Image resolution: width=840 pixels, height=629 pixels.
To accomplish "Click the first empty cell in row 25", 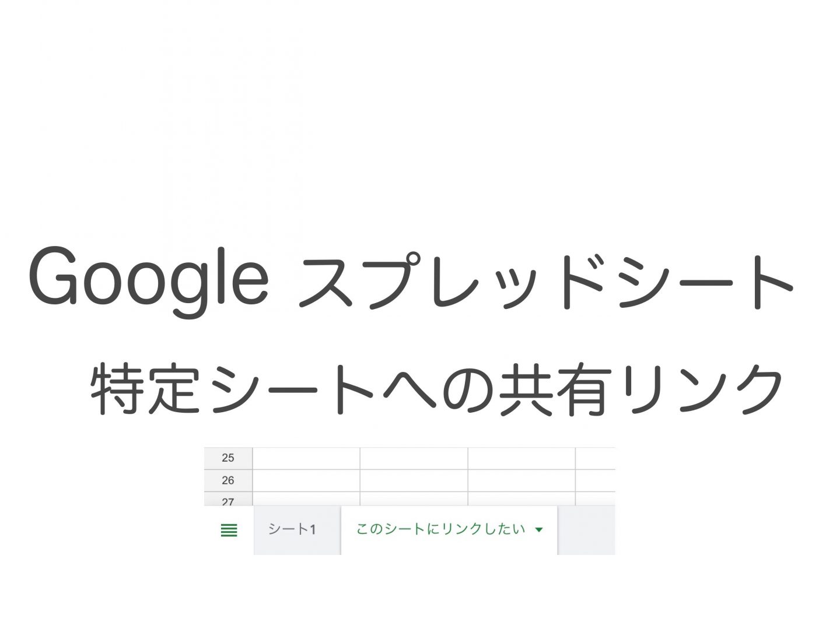I will [x=306, y=458].
